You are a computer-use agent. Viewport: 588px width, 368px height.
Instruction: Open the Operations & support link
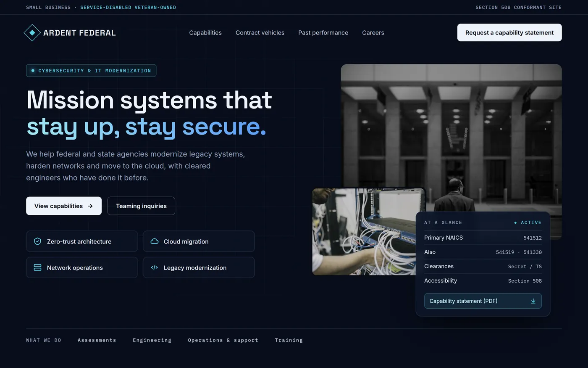click(223, 340)
